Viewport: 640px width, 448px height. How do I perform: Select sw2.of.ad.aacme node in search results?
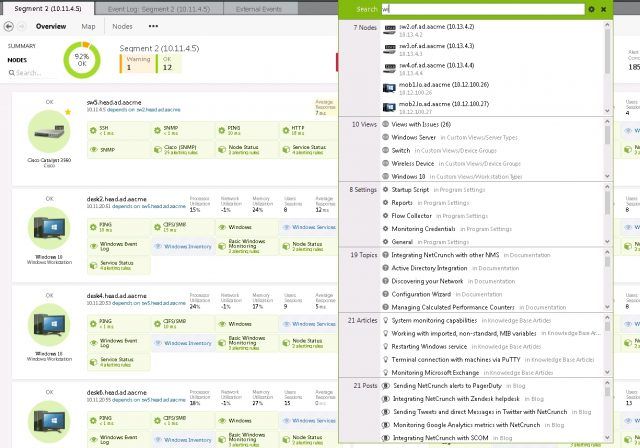[x=492, y=30]
